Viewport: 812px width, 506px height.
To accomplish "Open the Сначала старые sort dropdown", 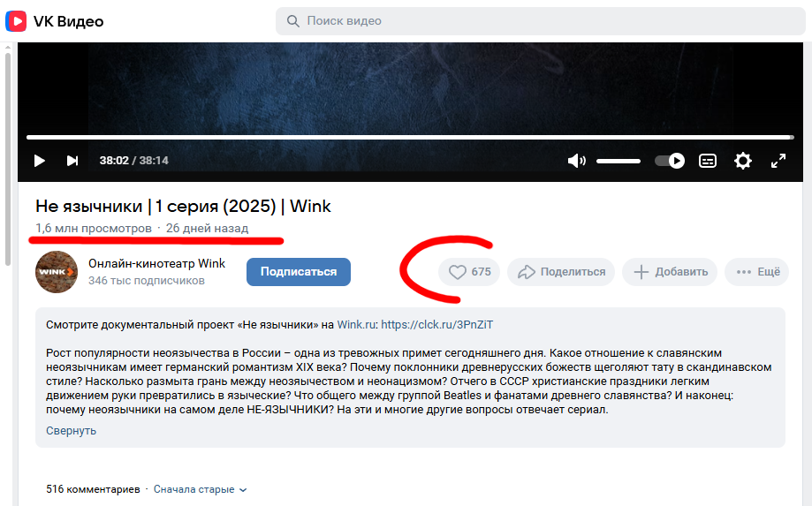I will [x=200, y=489].
